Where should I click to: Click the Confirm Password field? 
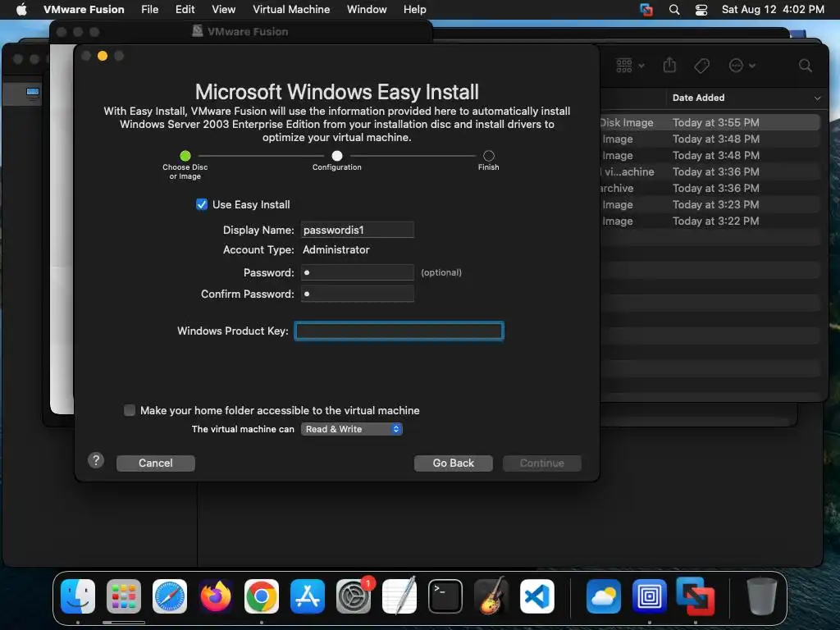pyautogui.click(x=358, y=294)
